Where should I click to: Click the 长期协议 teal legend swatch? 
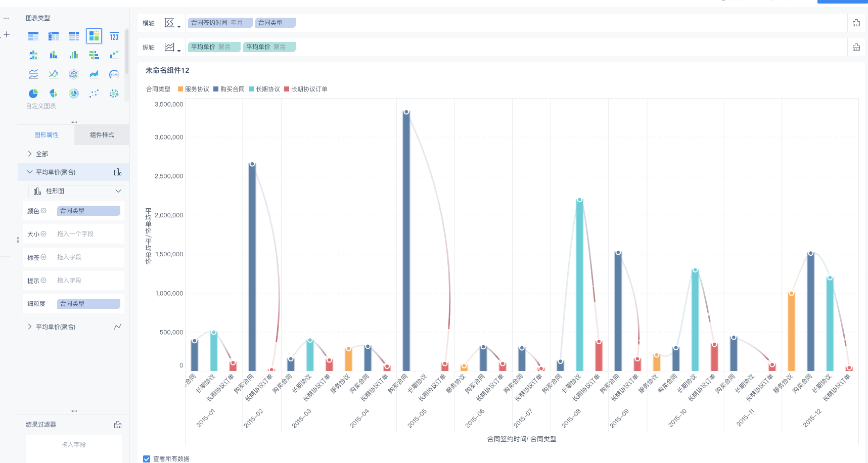coord(251,89)
